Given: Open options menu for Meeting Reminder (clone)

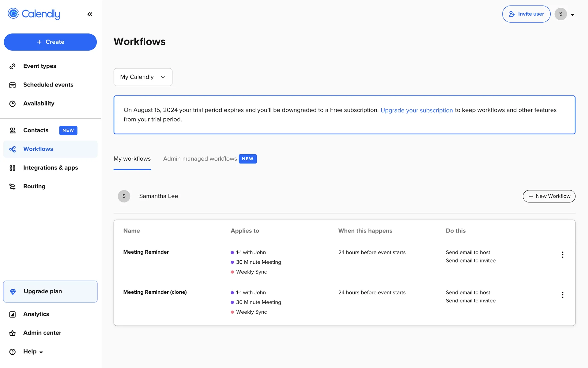Looking at the screenshot, I should [562, 295].
